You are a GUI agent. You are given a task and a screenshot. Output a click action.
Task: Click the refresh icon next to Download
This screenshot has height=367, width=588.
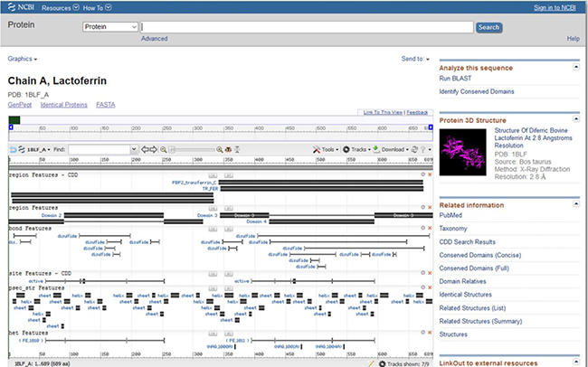pos(414,149)
